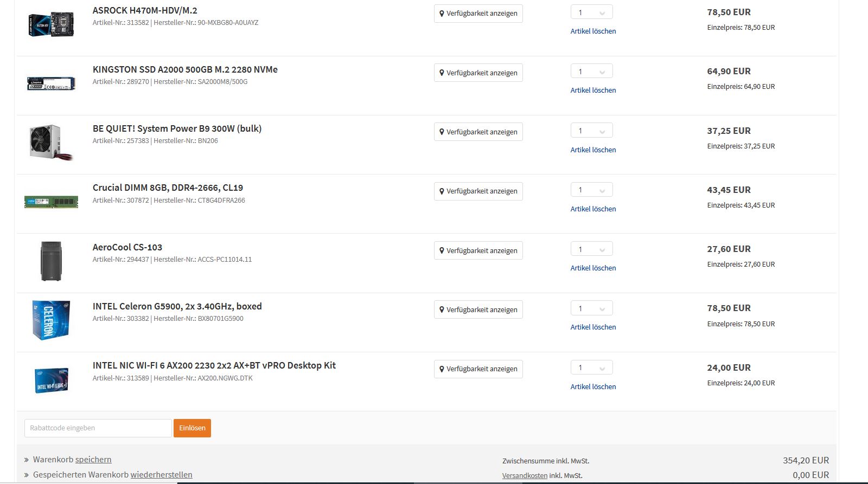Select the 43,45 EUR Crucial RAM price
The image size is (868, 484).
729,190
